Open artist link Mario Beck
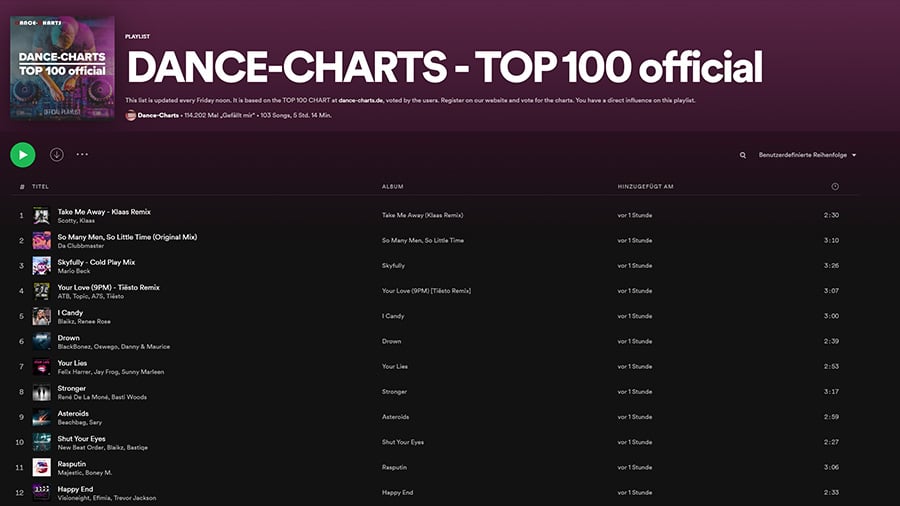 [x=74, y=271]
